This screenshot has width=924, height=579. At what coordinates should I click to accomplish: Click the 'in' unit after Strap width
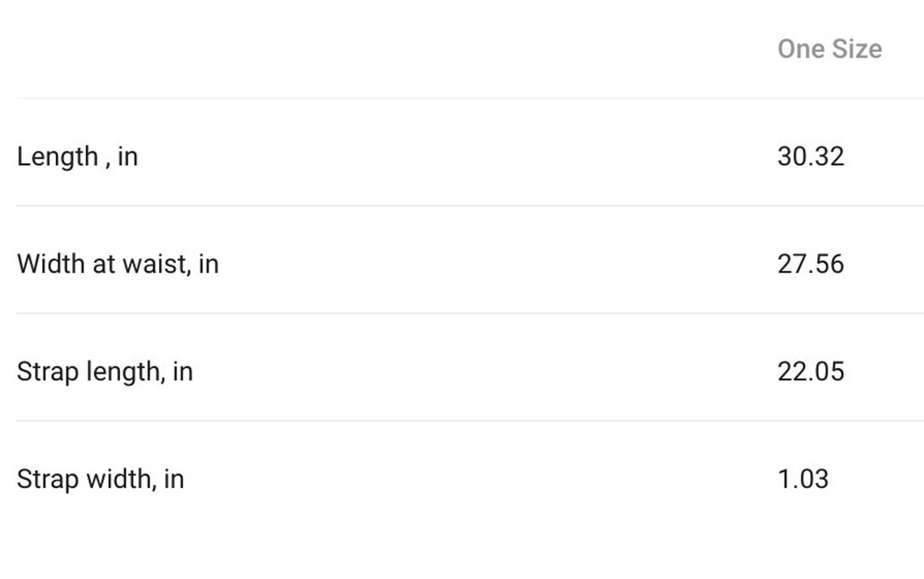[x=174, y=478]
